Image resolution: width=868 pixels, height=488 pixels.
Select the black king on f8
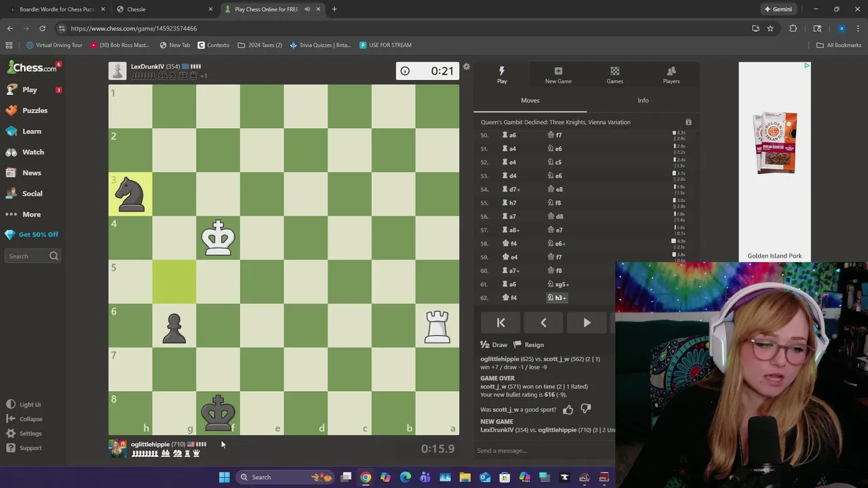coord(218,413)
